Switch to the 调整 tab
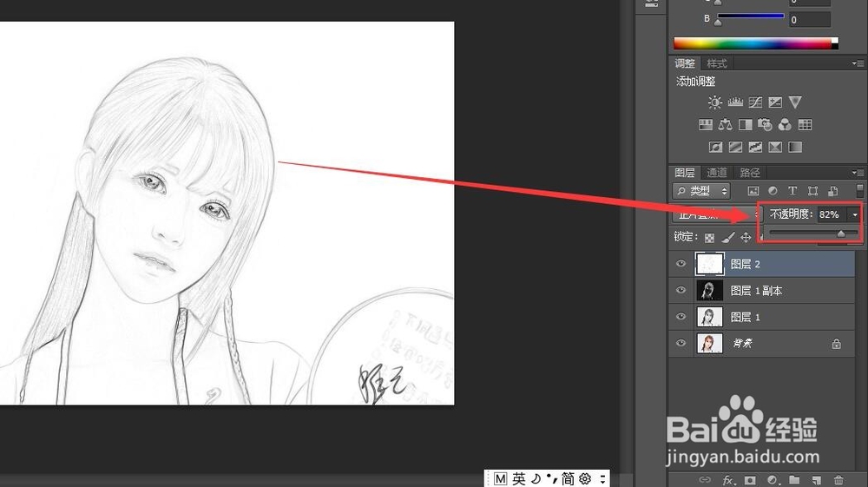 (685, 63)
